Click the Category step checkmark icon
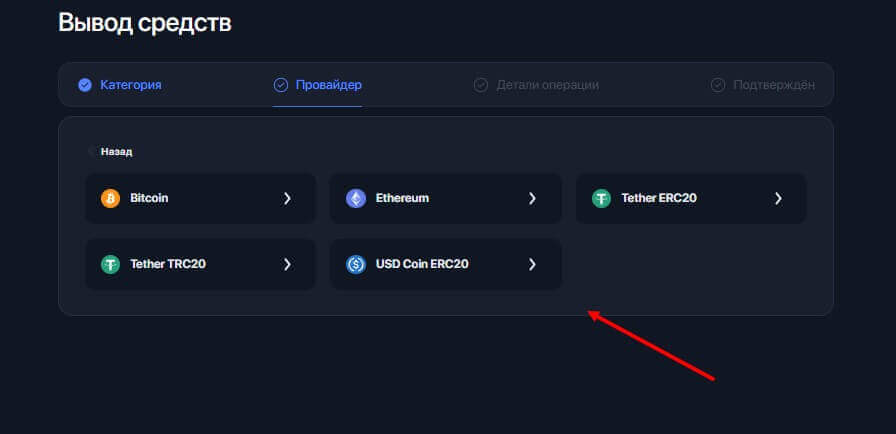The width and height of the screenshot is (896, 434). pyautogui.click(x=85, y=85)
